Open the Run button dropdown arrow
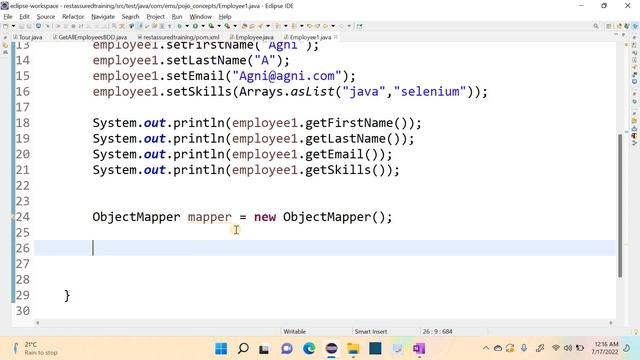Image resolution: width=640 pixels, height=360 pixels. tap(203, 26)
